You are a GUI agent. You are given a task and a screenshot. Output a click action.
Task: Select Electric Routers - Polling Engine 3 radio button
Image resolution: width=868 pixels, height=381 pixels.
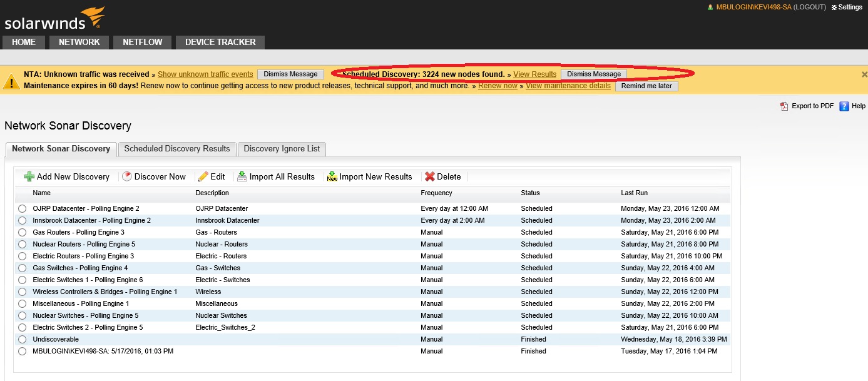[23, 257]
